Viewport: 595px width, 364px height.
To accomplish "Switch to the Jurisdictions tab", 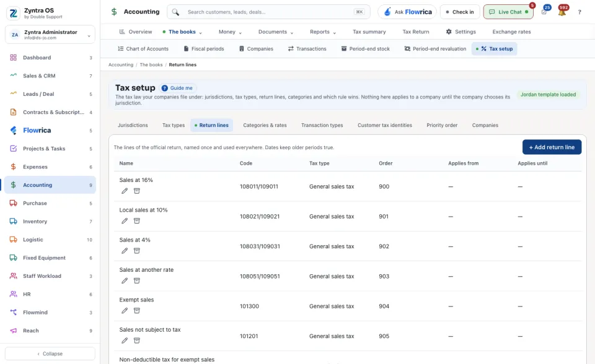I will pos(133,125).
